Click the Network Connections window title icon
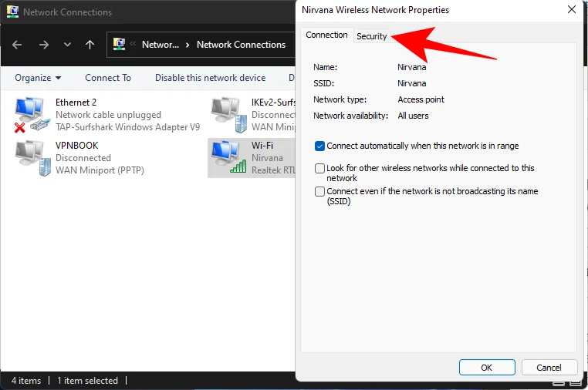 click(x=12, y=12)
